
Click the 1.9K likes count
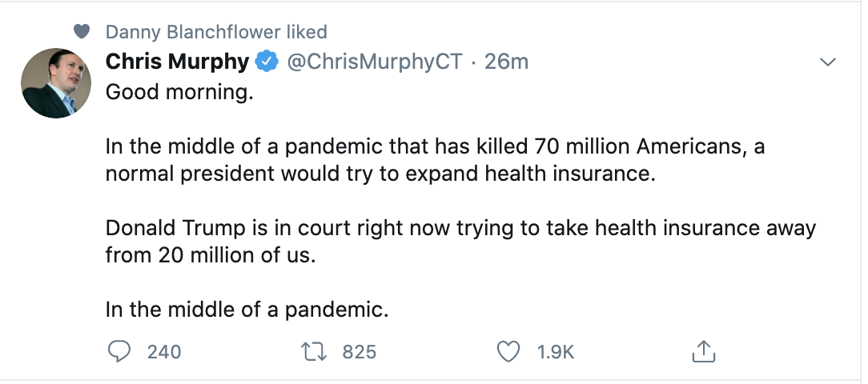click(556, 351)
